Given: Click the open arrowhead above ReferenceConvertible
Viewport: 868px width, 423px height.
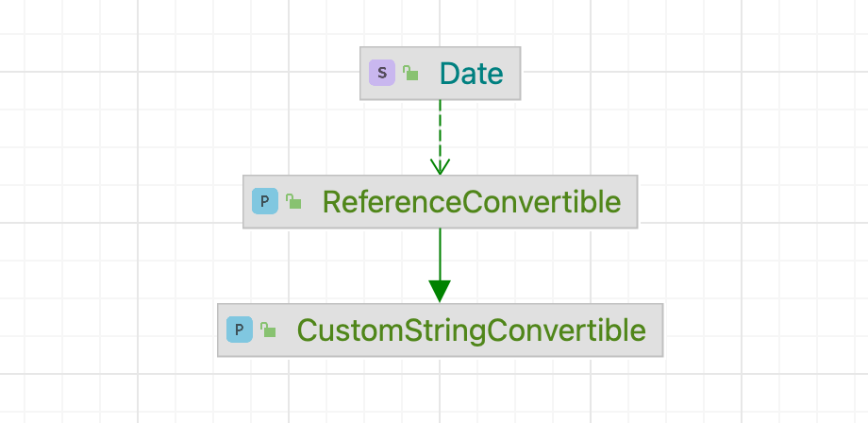Looking at the screenshot, I should (440, 166).
